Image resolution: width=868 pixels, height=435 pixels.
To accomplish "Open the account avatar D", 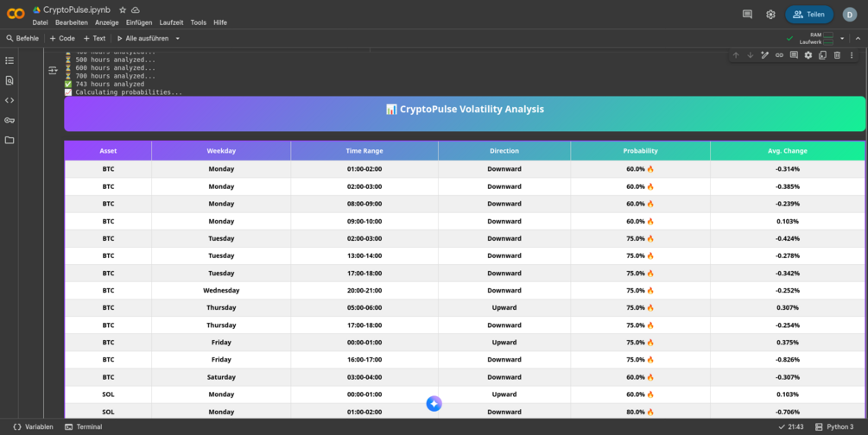I will (x=850, y=15).
